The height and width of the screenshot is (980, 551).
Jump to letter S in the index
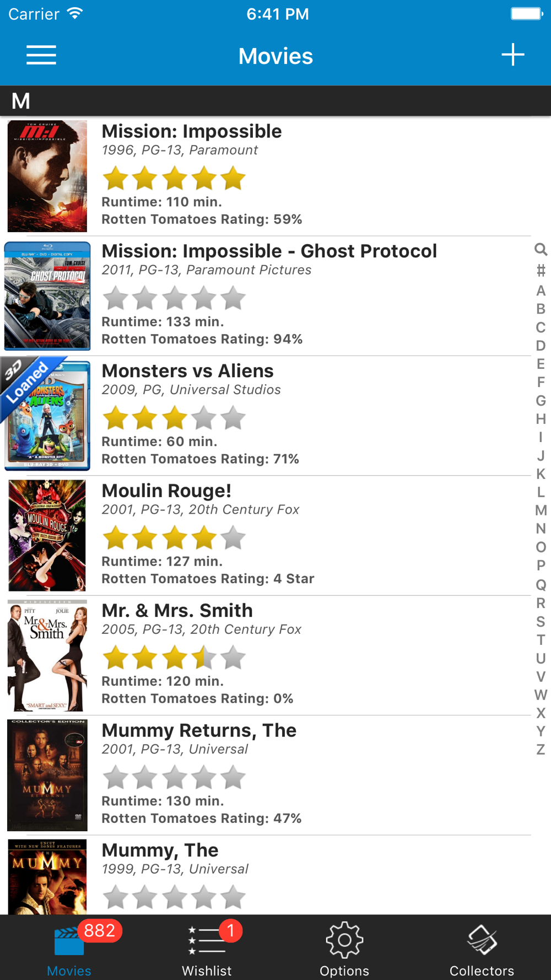[x=541, y=621]
